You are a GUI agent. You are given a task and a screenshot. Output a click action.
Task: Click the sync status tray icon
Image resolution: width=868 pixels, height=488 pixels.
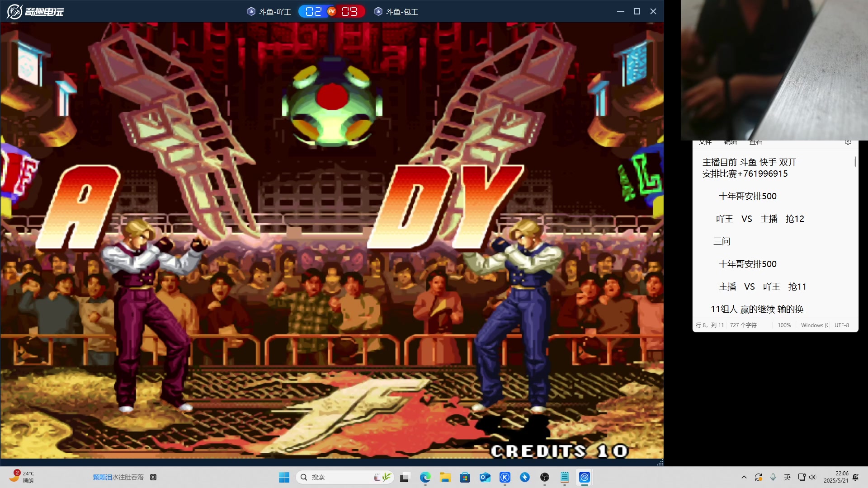[x=759, y=477]
